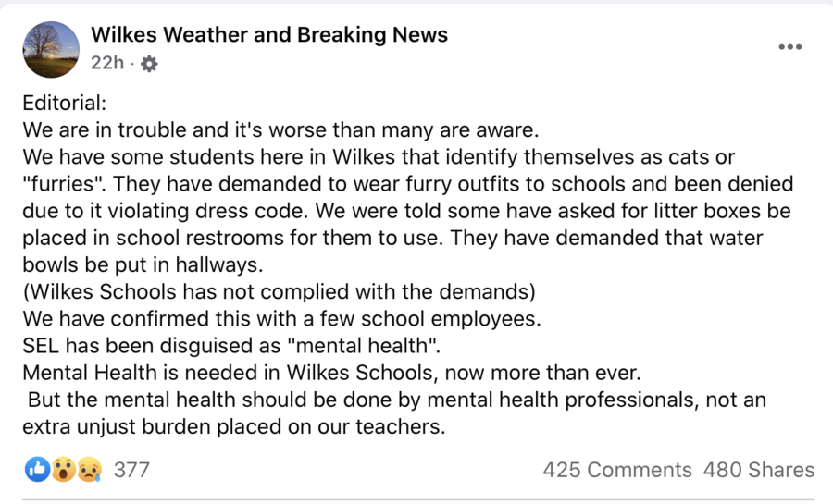View who reacted via the 377 count

pos(131,470)
